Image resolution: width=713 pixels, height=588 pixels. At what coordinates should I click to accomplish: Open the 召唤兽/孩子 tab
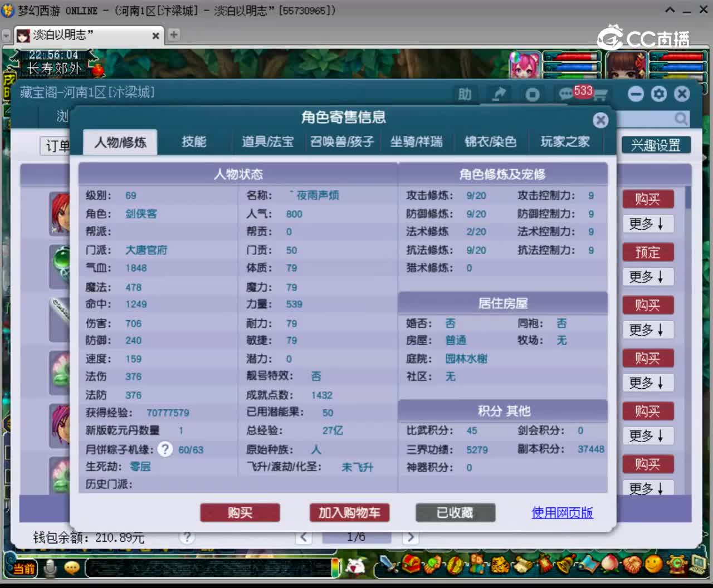point(342,142)
